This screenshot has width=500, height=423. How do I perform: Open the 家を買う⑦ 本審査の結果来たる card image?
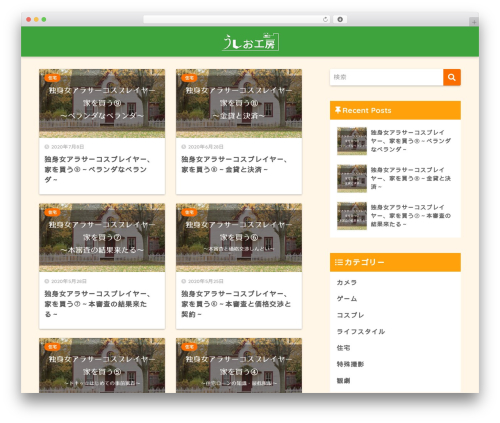tap(102, 238)
